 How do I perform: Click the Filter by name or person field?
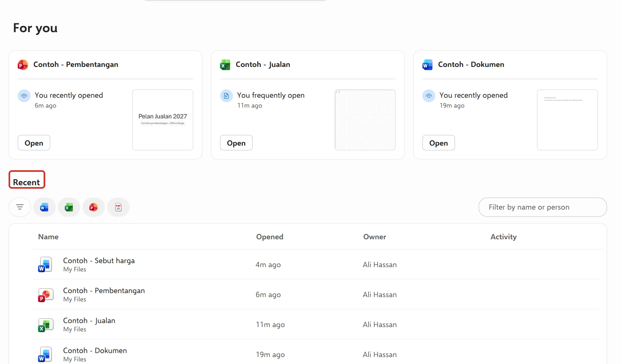click(x=543, y=207)
